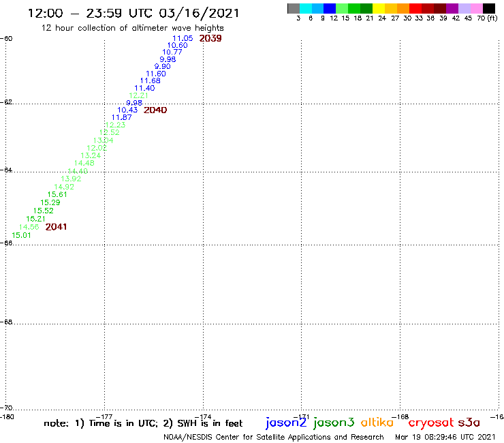The image size is (504, 443).
Task: Click the cyan swatch in the color scale
Action: point(306,8)
